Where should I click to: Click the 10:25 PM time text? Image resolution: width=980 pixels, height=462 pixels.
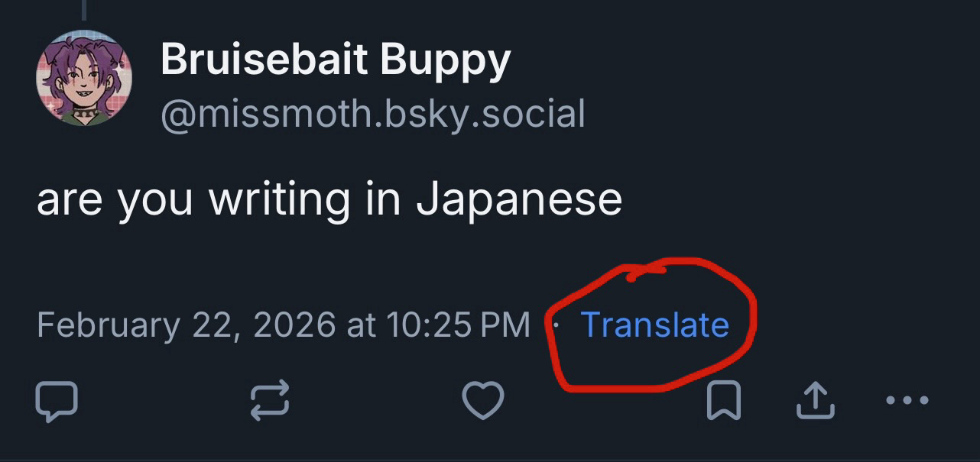458,325
